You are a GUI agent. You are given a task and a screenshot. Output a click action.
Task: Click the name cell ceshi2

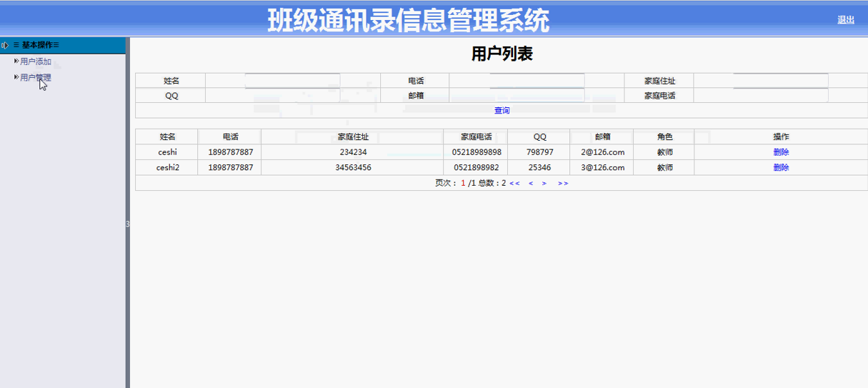click(x=167, y=168)
